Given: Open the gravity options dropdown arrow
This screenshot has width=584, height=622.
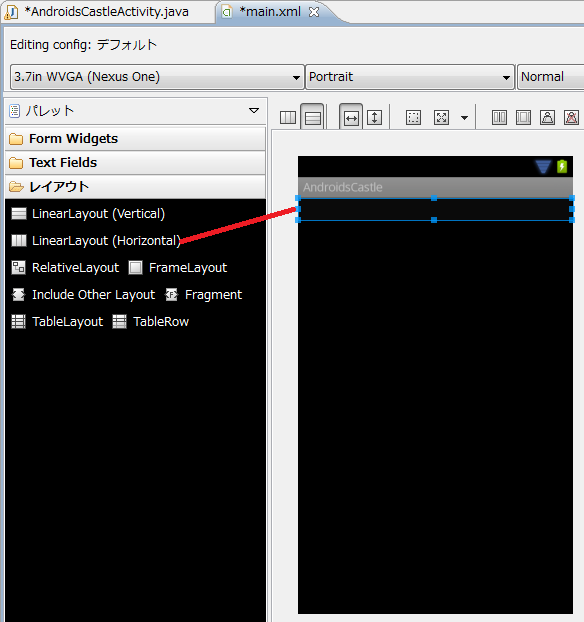Looking at the screenshot, I should 464,118.
